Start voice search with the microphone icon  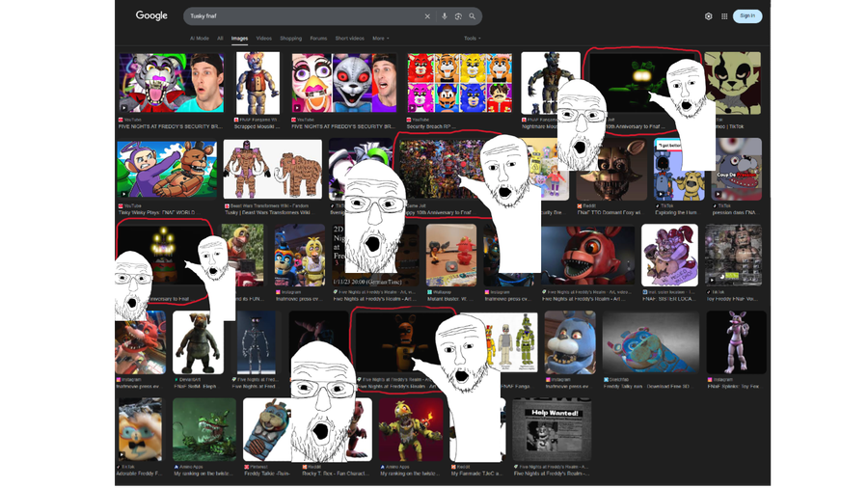(444, 16)
